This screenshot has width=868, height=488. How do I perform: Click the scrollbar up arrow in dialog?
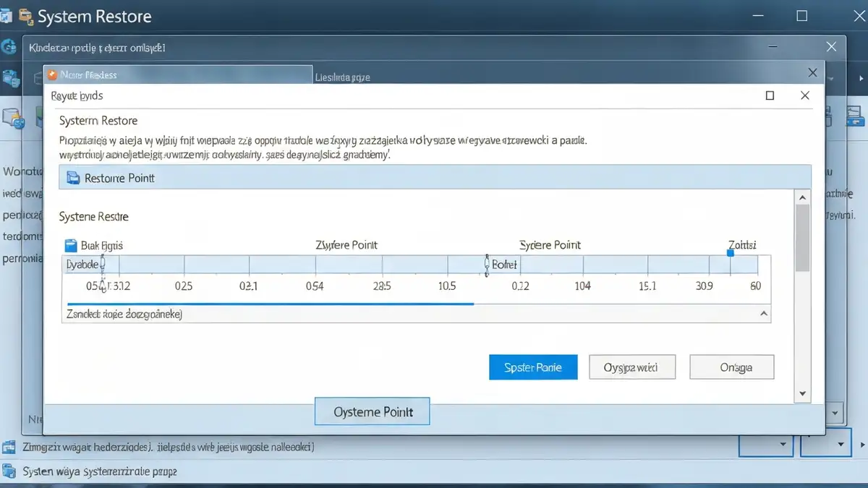pyautogui.click(x=801, y=197)
